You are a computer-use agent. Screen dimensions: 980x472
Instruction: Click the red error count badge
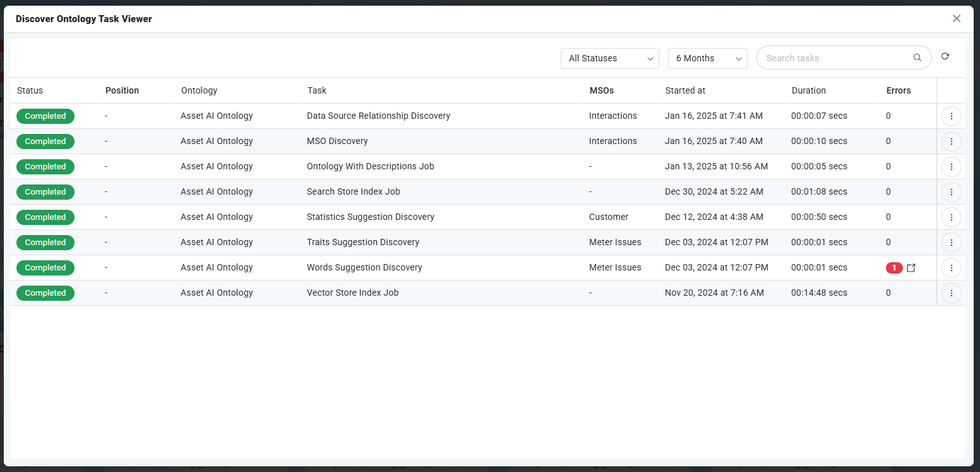point(893,268)
